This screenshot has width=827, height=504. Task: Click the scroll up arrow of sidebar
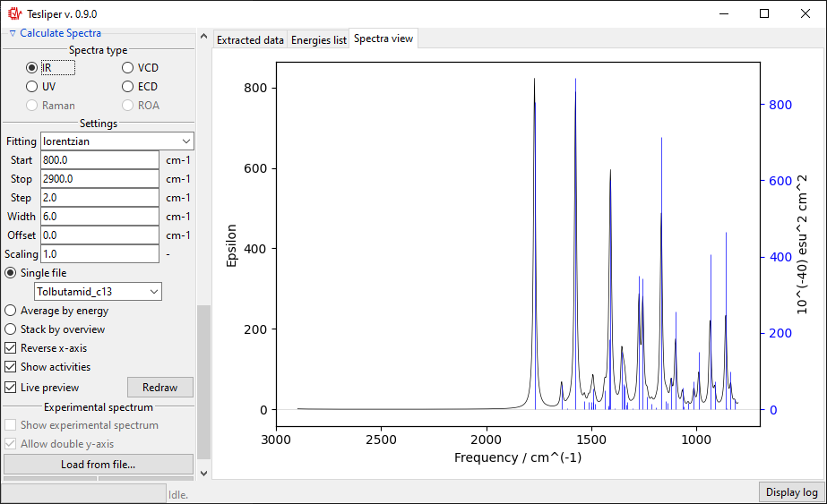[204, 37]
